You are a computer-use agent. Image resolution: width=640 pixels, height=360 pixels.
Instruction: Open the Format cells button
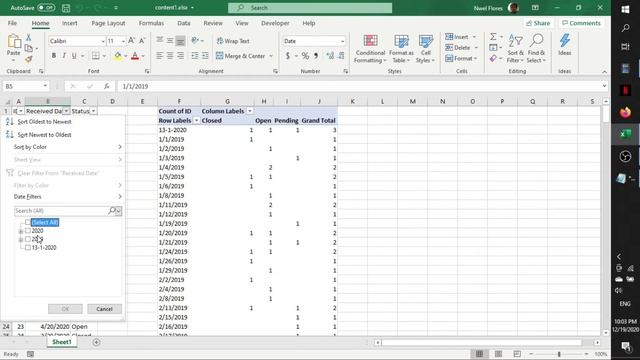pyautogui.click(x=461, y=58)
